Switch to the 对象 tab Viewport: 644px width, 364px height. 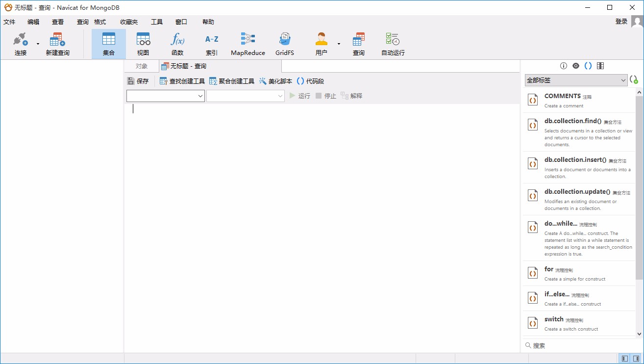142,66
